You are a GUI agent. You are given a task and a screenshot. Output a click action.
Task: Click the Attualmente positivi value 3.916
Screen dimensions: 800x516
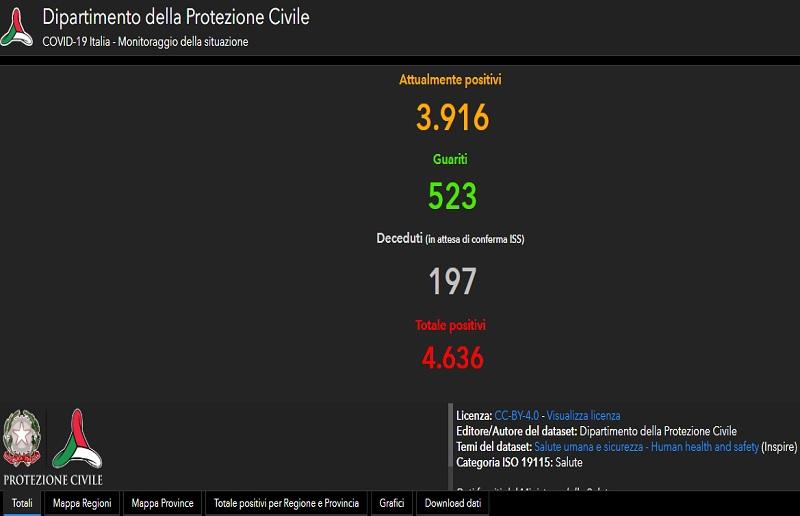pos(453,117)
